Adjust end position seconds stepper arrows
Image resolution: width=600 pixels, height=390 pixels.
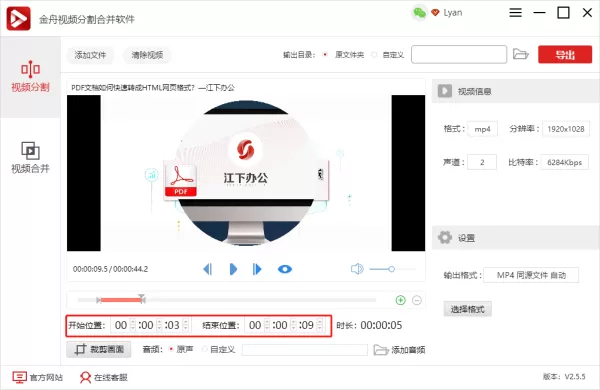tap(320, 325)
